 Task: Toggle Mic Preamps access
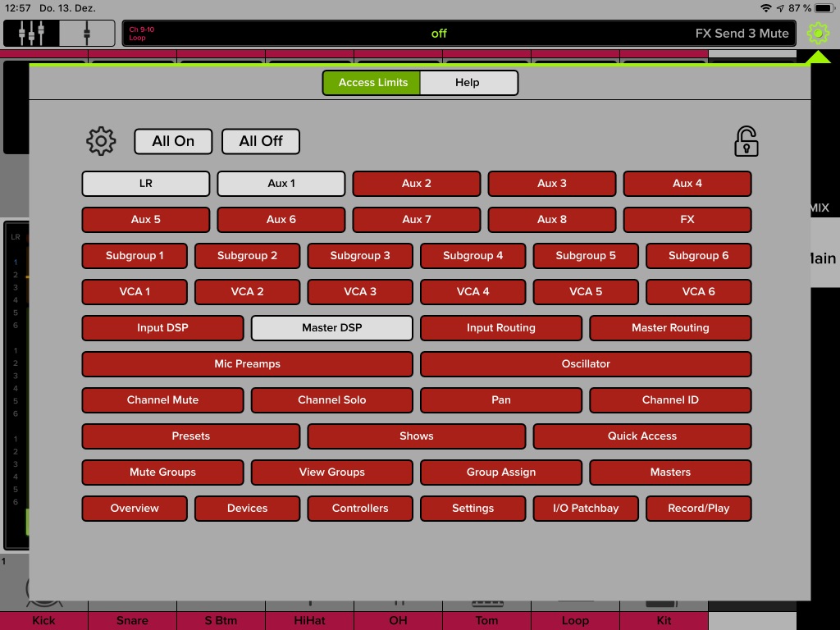point(247,364)
